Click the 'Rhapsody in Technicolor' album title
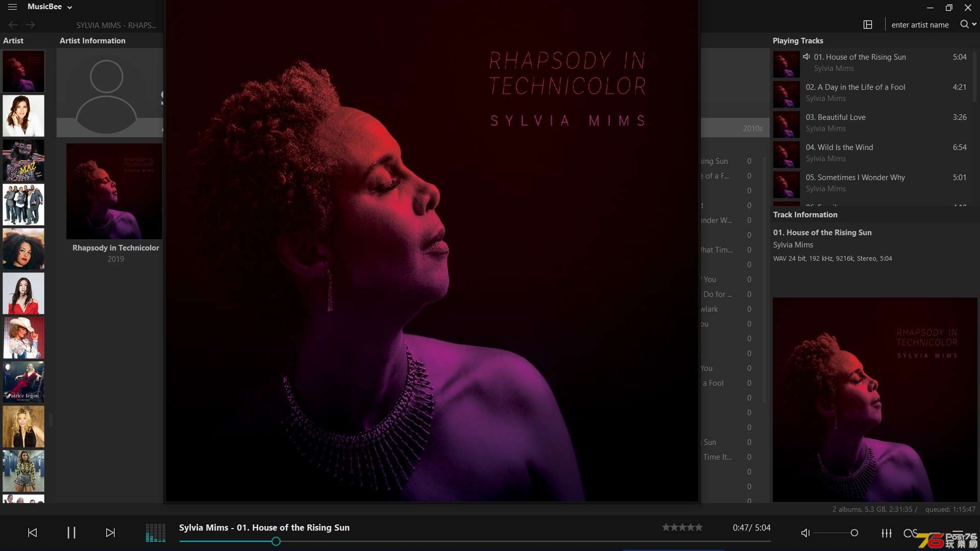 115,247
